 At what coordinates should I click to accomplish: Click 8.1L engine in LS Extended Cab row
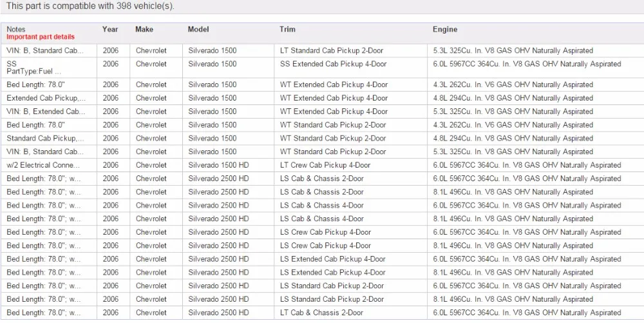click(513, 273)
